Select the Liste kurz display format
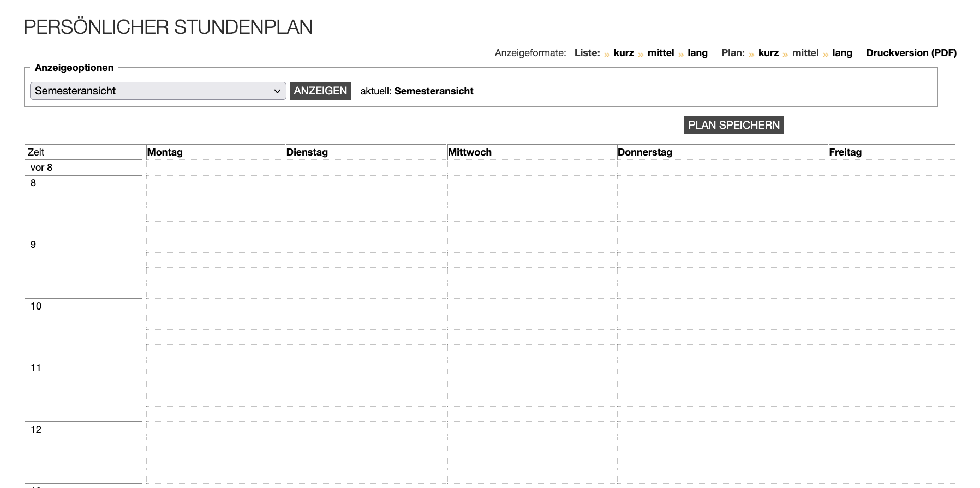This screenshot has width=980, height=488. coord(623,53)
